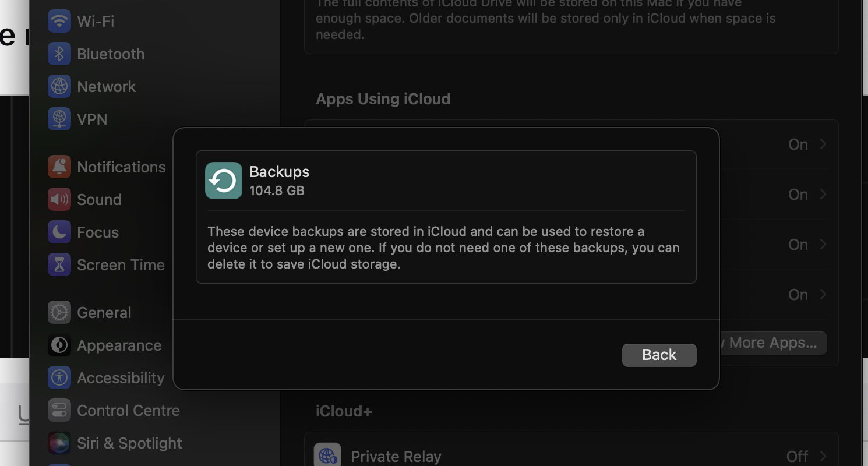Expand the fourth On app row chevron
Screen dimensions: 868x466
pos(823,294)
